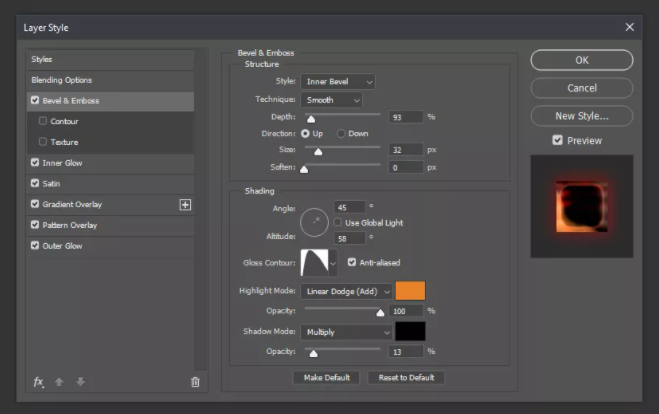Click the angle and altitude dial

tap(314, 222)
